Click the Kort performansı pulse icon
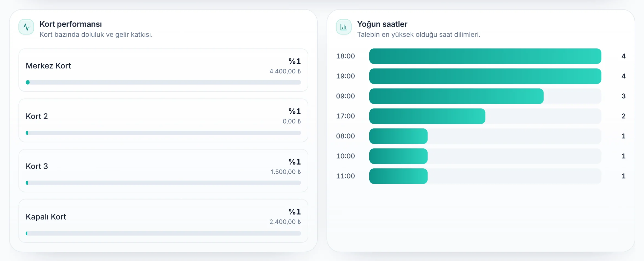This screenshot has height=261, width=644. click(26, 27)
